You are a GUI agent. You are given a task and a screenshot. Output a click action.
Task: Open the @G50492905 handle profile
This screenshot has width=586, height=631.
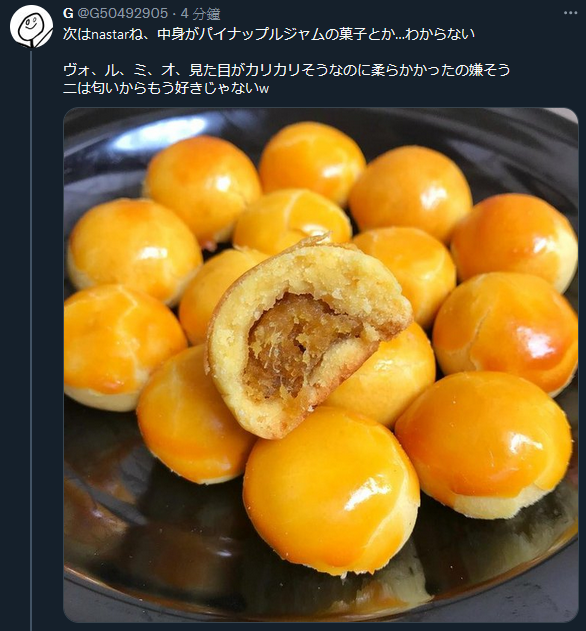point(122,14)
